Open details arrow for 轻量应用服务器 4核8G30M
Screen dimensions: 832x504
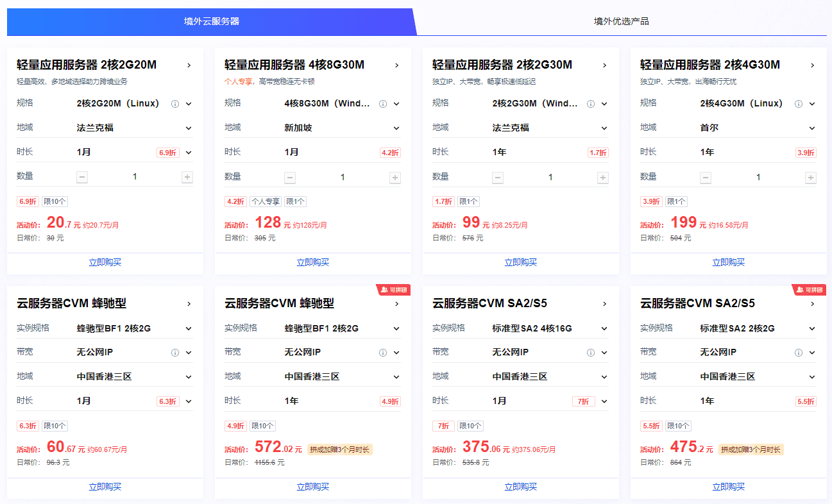point(396,65)
